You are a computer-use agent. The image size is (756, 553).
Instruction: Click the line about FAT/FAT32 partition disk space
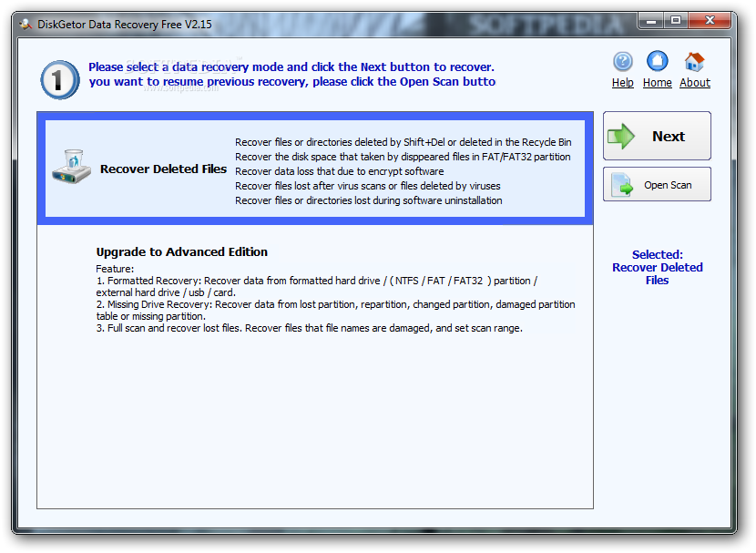tap(404, 158)
